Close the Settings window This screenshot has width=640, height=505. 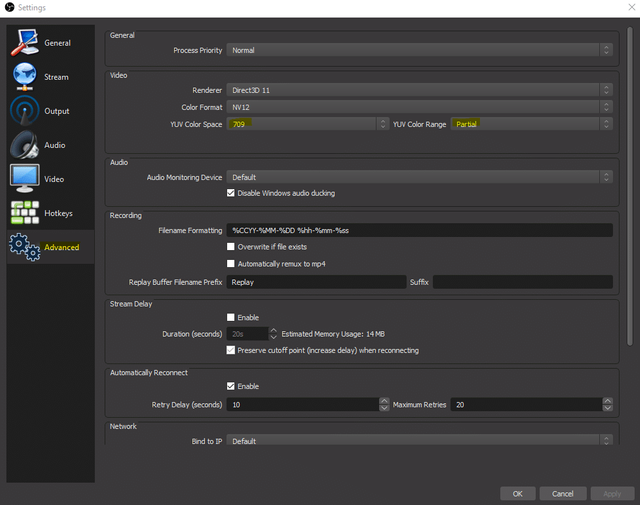tap(631, 7)
